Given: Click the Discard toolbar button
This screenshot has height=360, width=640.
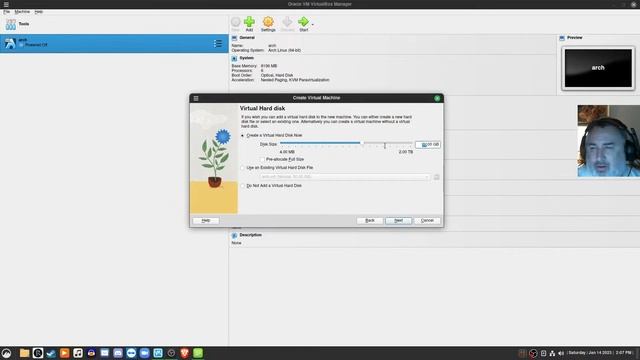Looking at the screenshot, I should point(287,24).
